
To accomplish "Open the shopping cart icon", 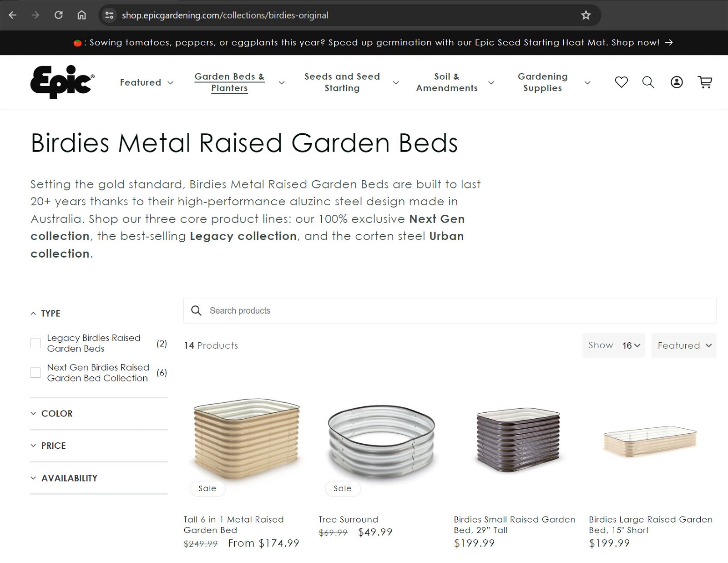I will (x=705, y=82).
